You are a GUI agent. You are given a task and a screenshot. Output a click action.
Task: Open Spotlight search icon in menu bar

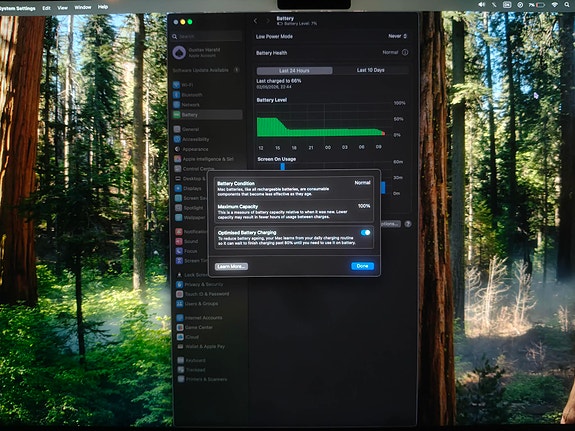click(568, 5)
